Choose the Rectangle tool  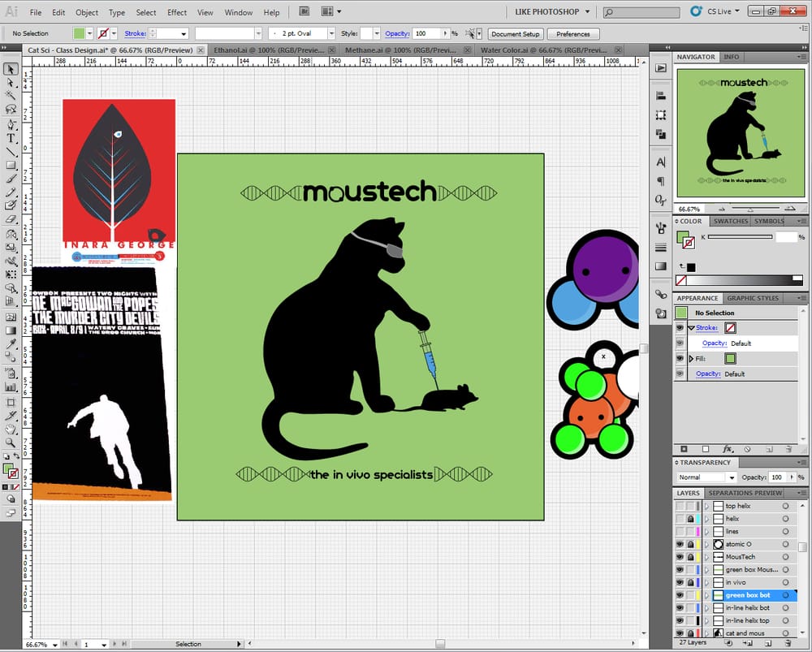11,165
